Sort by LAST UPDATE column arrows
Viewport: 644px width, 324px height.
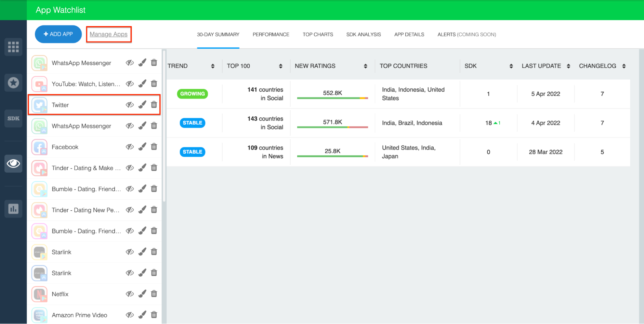pyautogui.click(x=568, y=66)
